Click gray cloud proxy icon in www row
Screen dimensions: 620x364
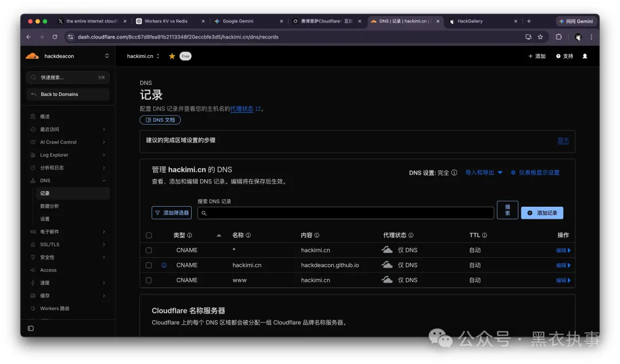click(x=387, y=280)
